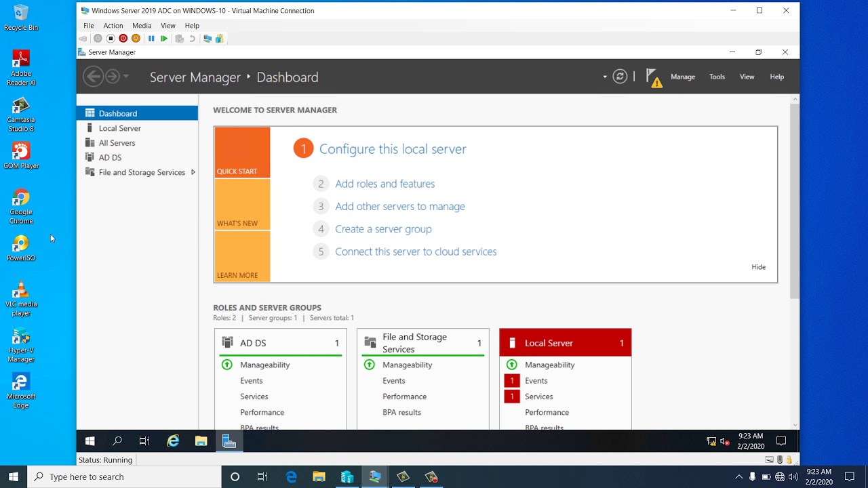
Task: Click the Shut Down orange power button
Action: pos(136,39)
